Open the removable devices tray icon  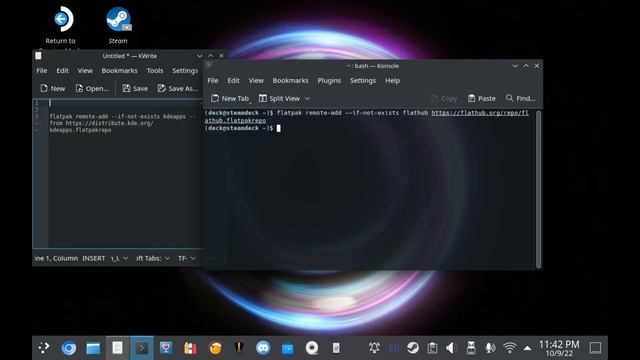tap(471, 348)
